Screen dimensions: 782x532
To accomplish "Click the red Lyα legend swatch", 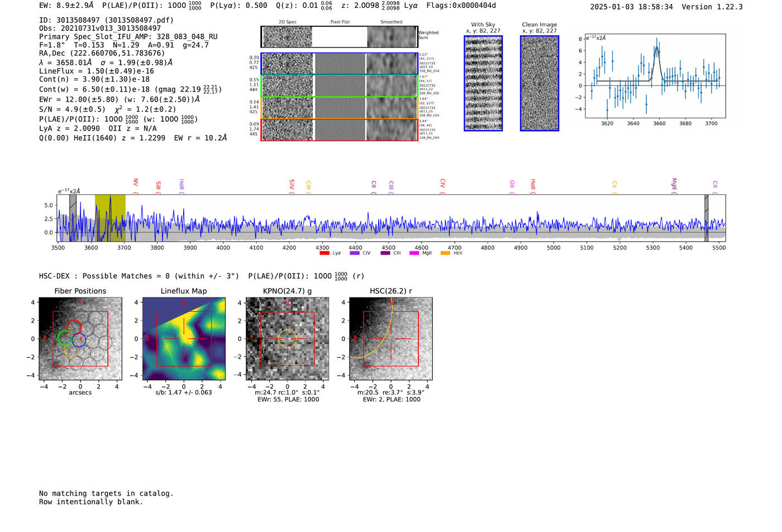I will (324, 253).
